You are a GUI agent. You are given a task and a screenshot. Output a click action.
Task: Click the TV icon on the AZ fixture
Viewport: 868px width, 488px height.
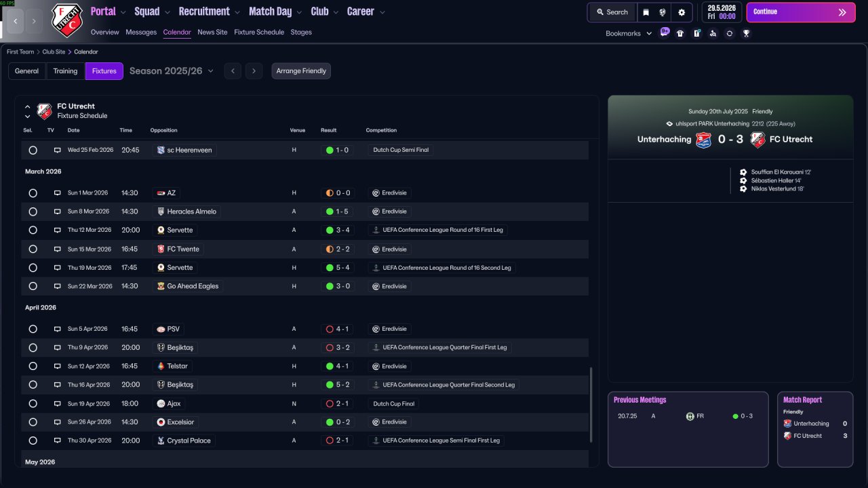[58, 193]
